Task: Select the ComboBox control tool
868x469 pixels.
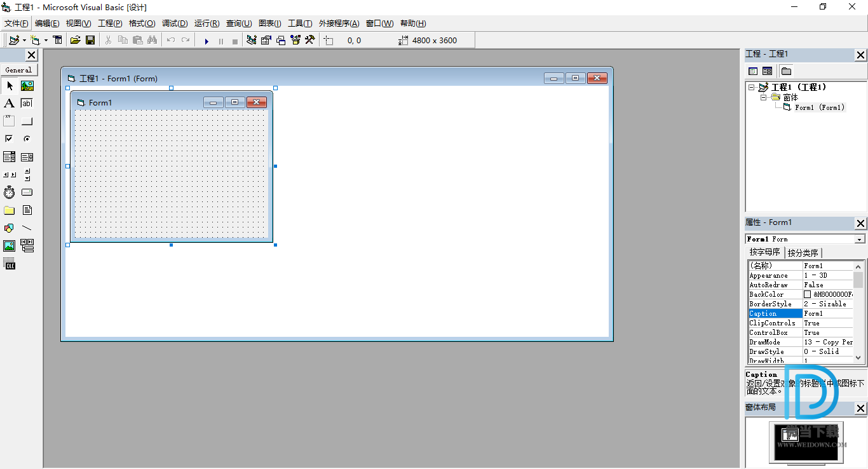Action: [x=10, y=157]
